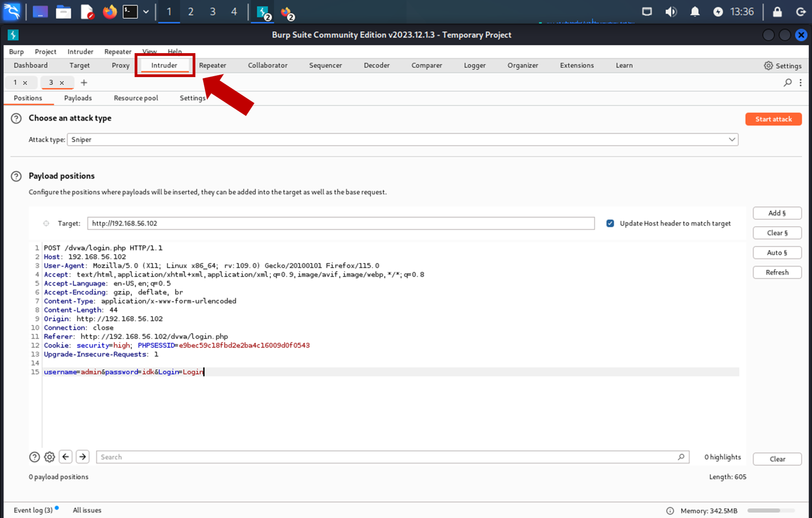
Task: Click the Add § button
Action: pos(777,213)
